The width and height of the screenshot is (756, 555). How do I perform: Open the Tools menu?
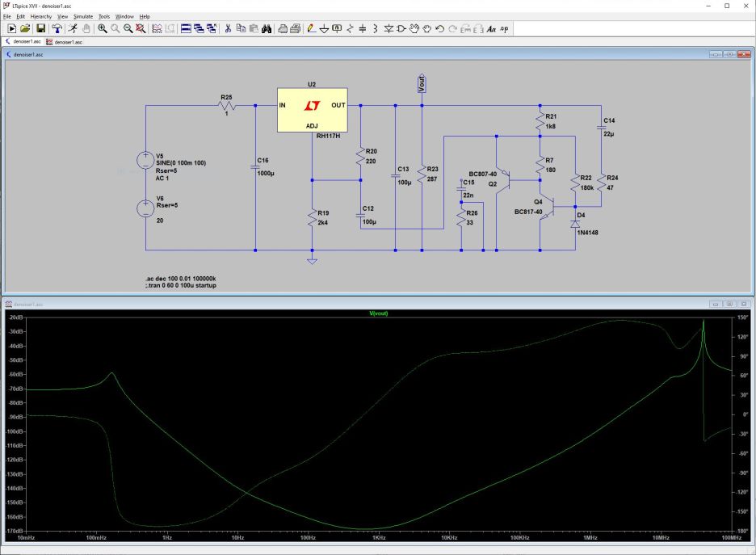point(104,16)
